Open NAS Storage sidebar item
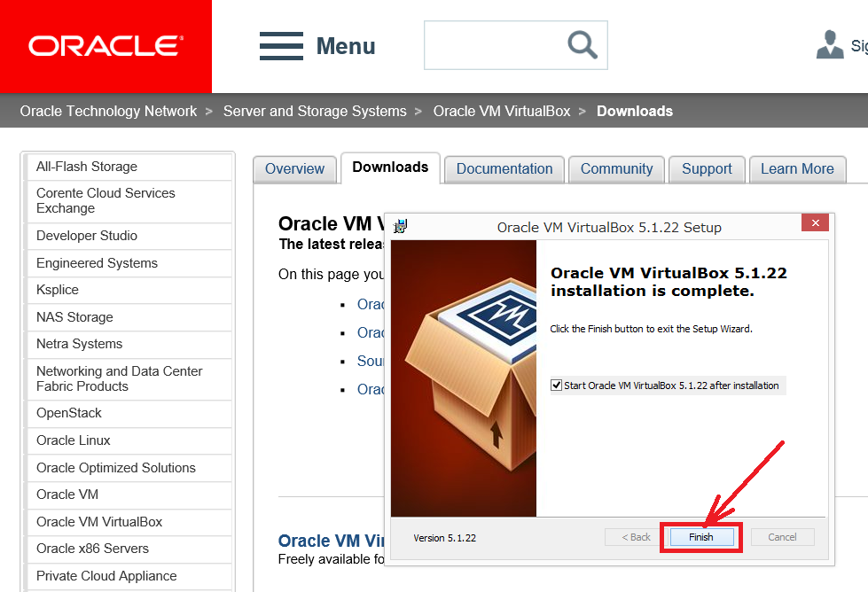This screenshot has width=868, height=592. coord(129,317)
